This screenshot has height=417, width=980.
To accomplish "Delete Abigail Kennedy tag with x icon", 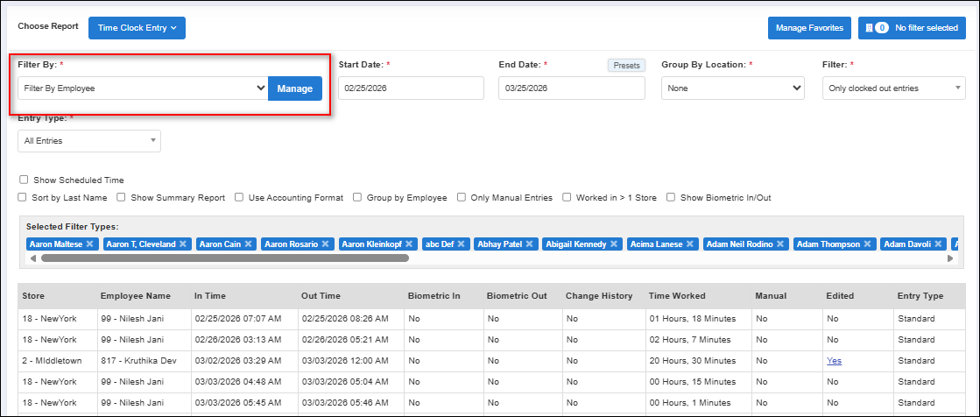I will click(x=613, y=244).
